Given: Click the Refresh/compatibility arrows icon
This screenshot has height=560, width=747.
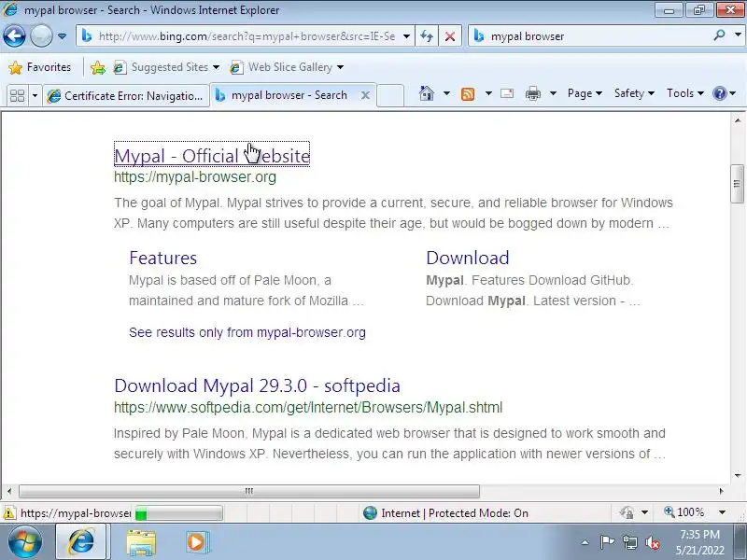Looking at the screenshot, I should pyautogui.click(x=427, y=36).
